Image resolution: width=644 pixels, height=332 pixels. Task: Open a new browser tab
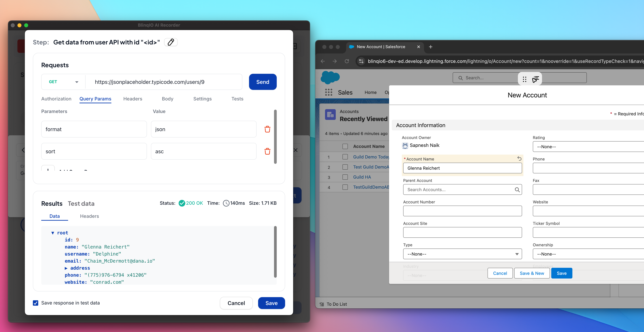coord(431,47)
